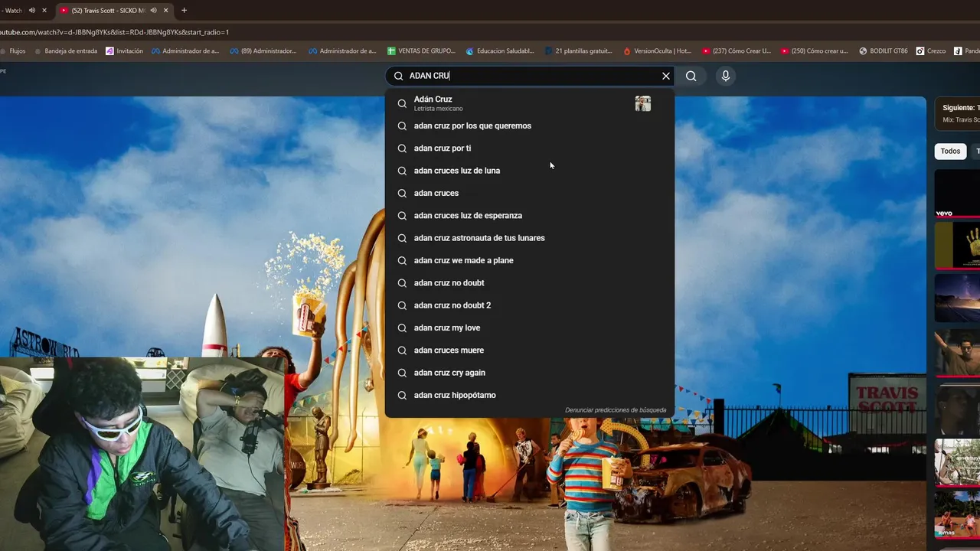Open the Bandeja de entrada bookmark
980x551 pixels.
tap(66, 51)
